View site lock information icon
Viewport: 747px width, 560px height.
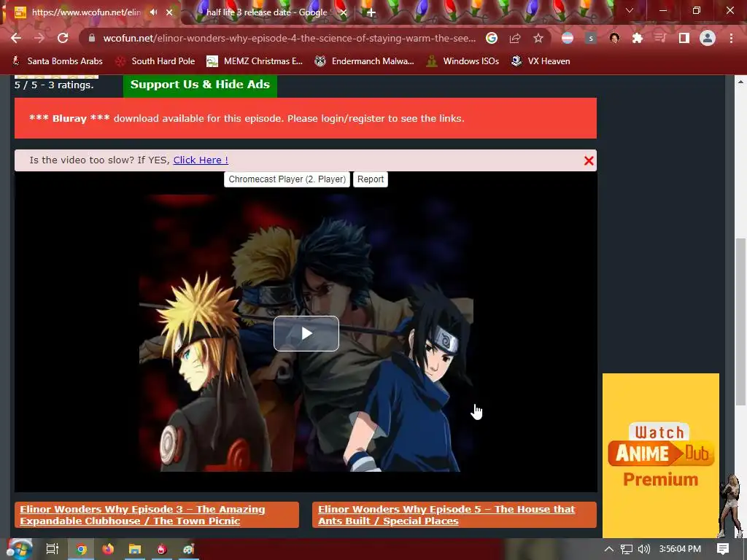pos(92,38)
